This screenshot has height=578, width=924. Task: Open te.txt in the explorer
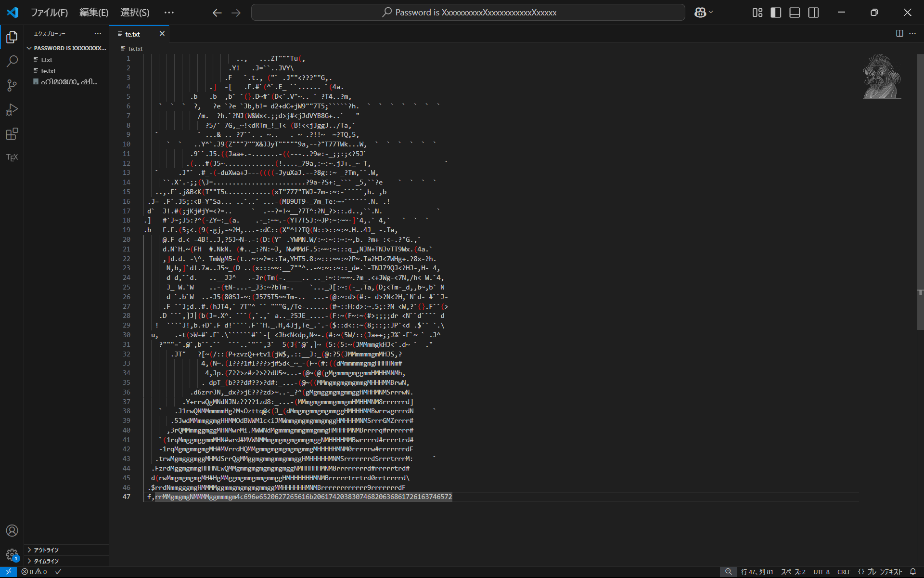tap(66, 71)
